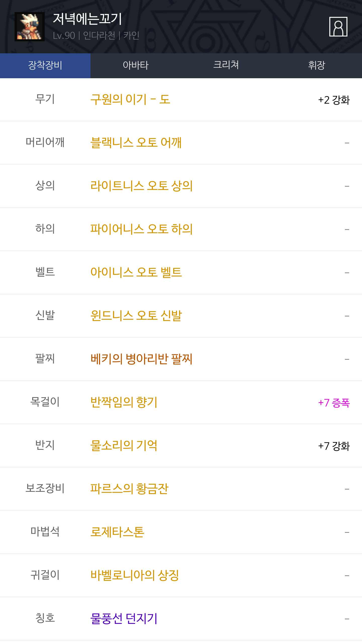The width and height of the screenshot is (362, 644).
Task: View 베키의 병아리반 팔찌 bracelet
Action: pos(141,359)
